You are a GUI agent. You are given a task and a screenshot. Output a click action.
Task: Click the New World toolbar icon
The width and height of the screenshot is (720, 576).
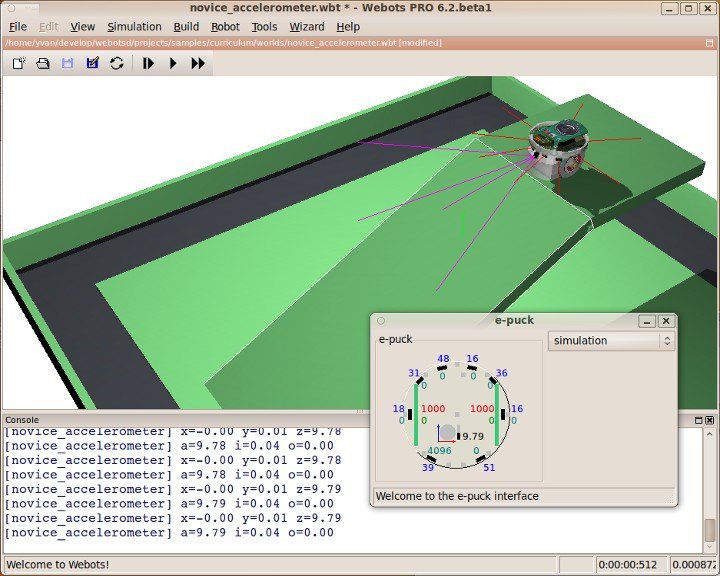pos(19,63)
